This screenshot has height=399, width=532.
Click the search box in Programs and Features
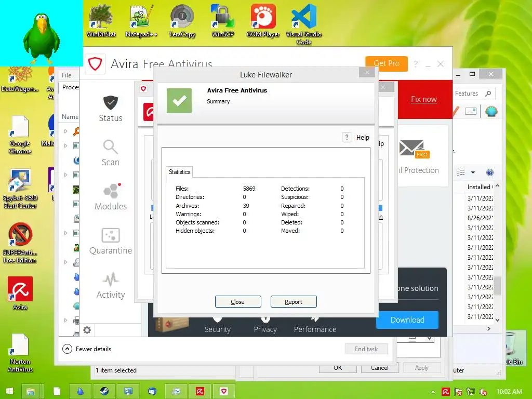point(474,94)
